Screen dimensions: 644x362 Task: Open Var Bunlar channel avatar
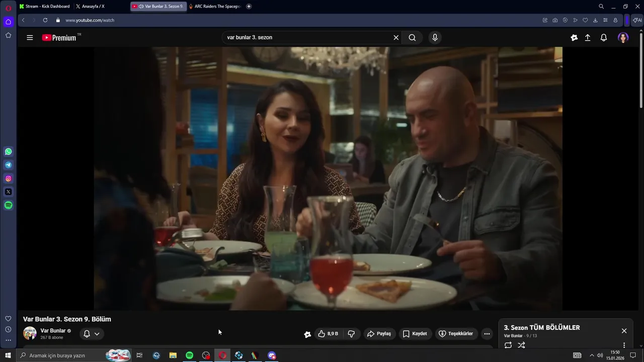(x=30, y=333)
